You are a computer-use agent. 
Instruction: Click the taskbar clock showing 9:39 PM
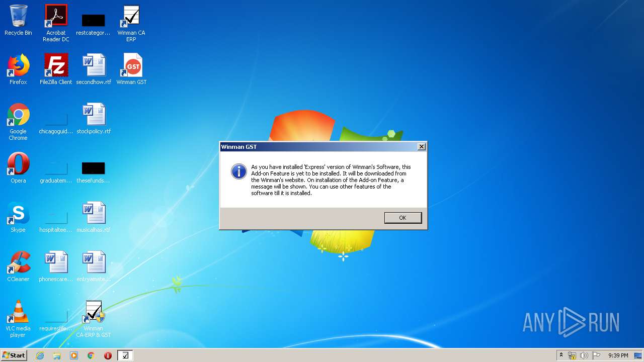pos(618,355)
